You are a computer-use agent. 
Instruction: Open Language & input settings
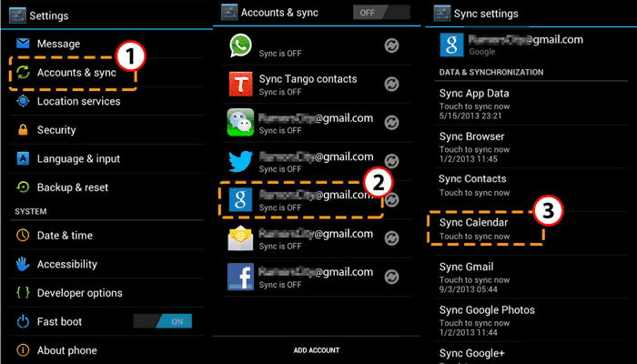click(78, 158)
